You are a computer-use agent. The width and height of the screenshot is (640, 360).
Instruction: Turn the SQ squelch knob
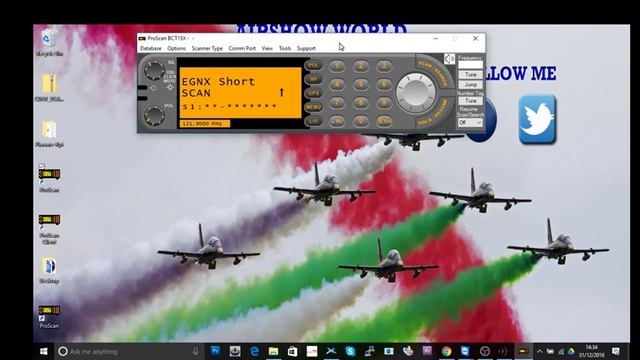tap(154, 69)
